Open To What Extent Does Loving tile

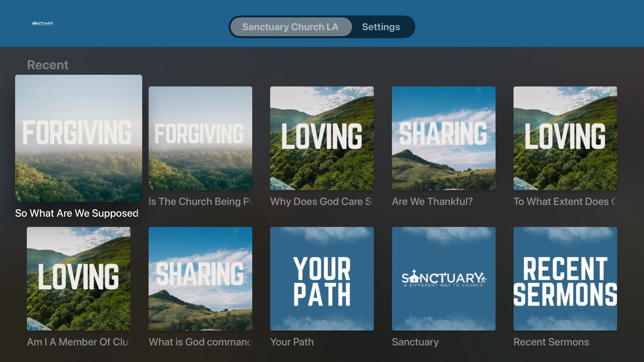[565, 138]
